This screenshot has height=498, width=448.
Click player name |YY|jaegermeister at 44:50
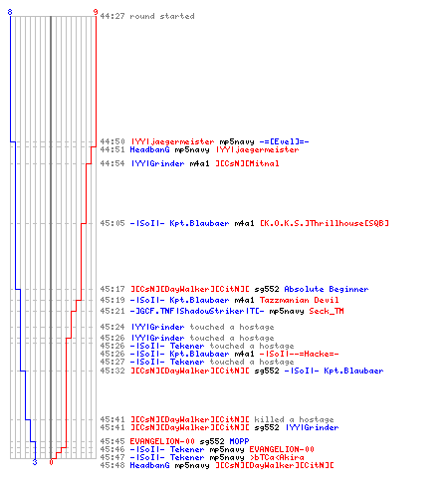pos(172,141)
